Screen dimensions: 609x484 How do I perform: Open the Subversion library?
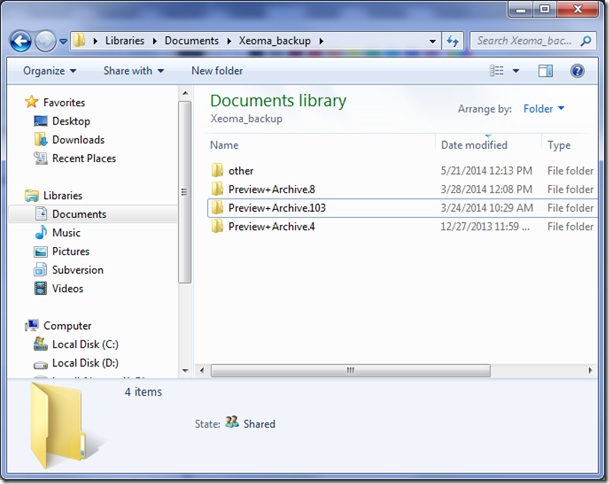click(x=78, y=270)
